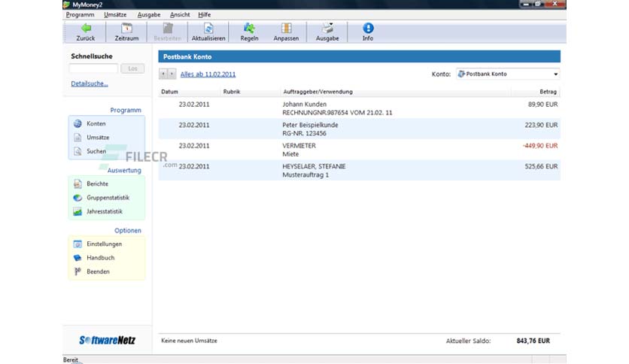The height and width of the screenshot is (364, 629).
Task: Click the Bereit status bar text
Action: pos(71,359)
